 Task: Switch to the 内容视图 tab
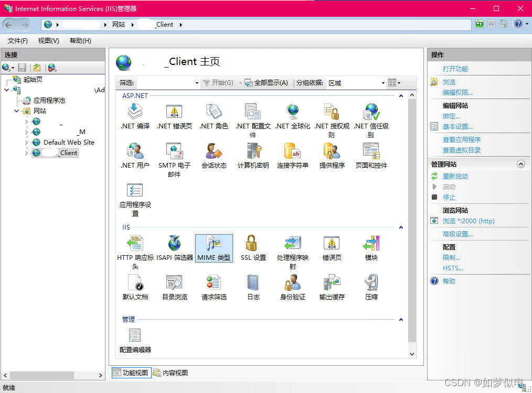(171, 373)
